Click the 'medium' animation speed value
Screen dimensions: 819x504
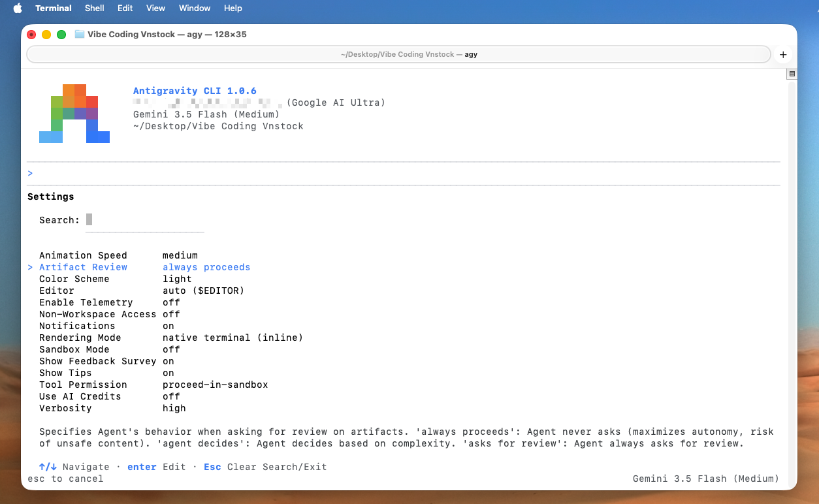point(180,255)
